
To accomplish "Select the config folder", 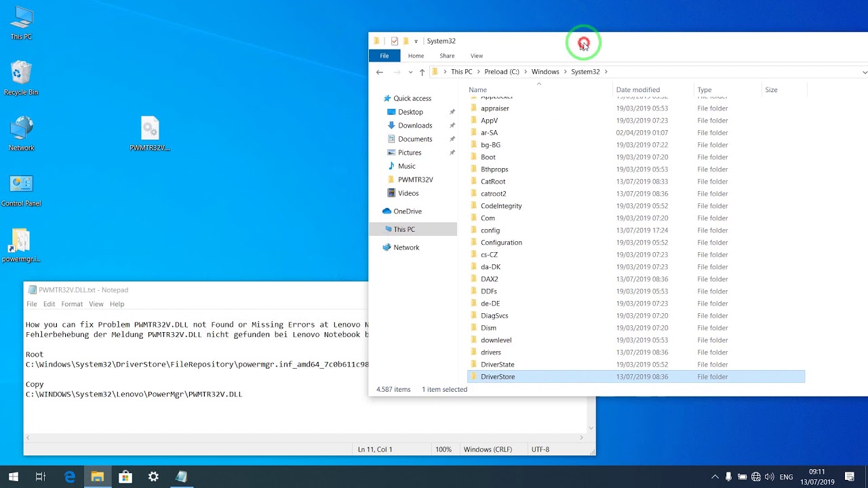I will coord(490,230).
